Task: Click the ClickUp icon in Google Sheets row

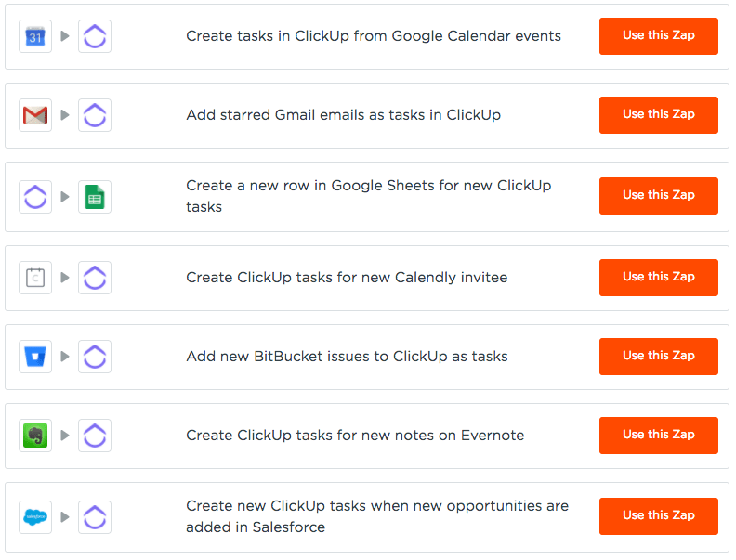Action: click(x=35, y=197)
